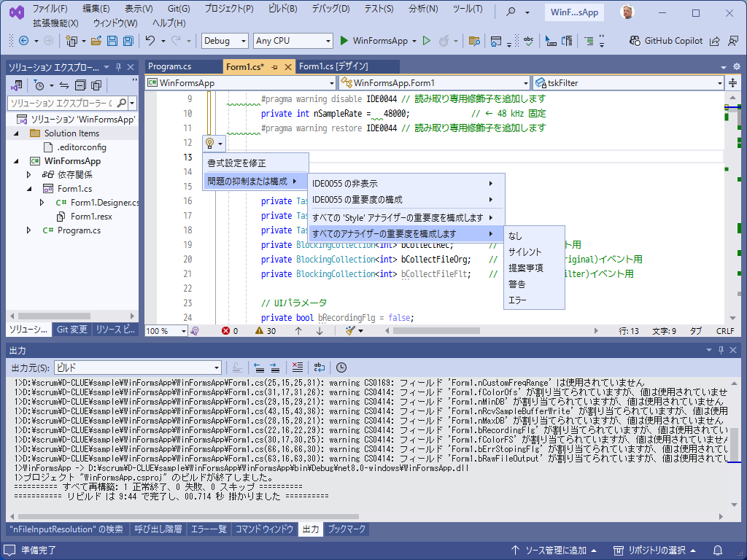Select 警告 from severity submenu
This screenshot has width=747, height=560.
coord(517,284)
